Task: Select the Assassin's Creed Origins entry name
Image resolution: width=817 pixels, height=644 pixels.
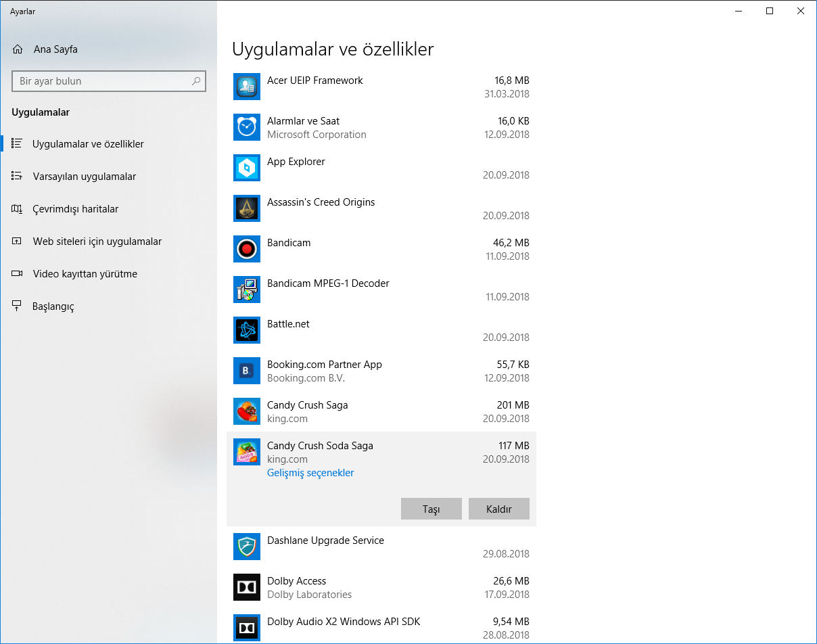Action: coord(321,202)
